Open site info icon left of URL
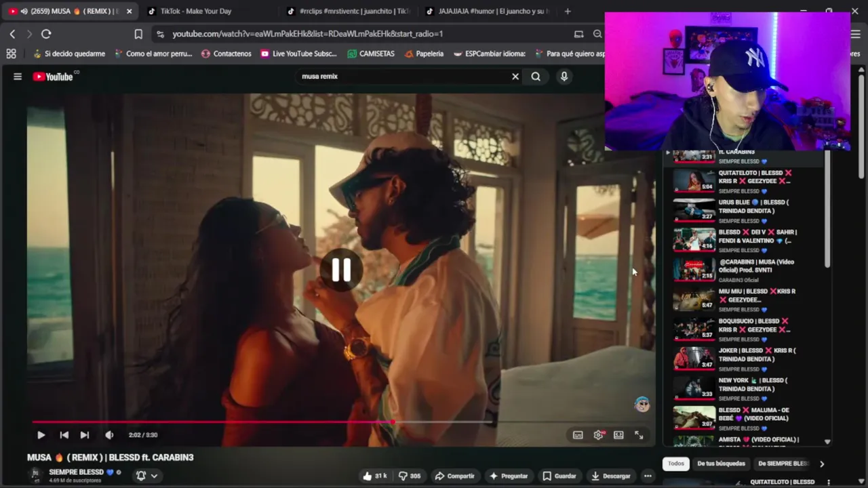868x488 pixels. coord(160,34)
